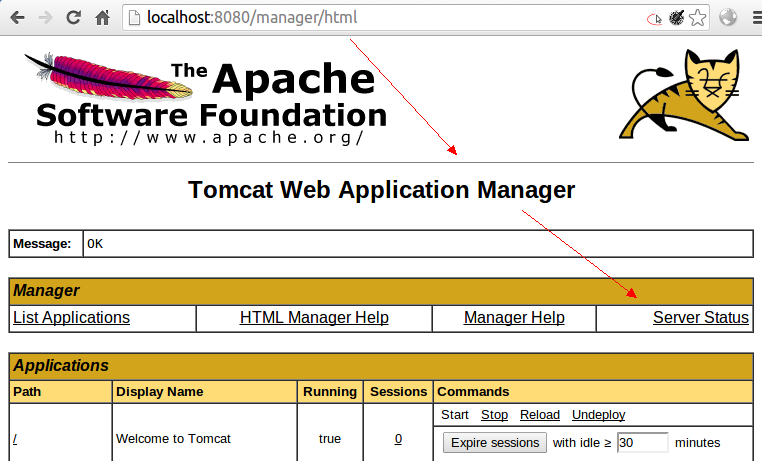
Task: Open the browser hamburger menu
Action: (757, 18)
